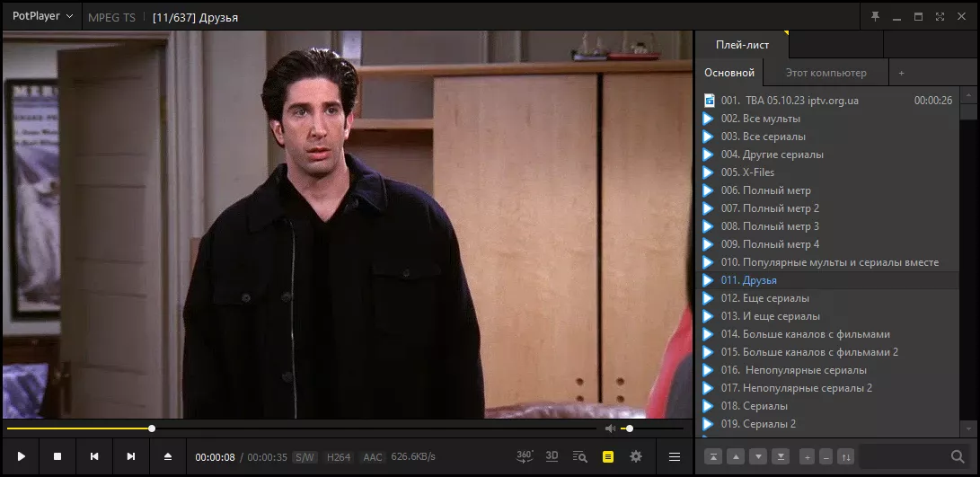980x477 pixels.
Task: Select playlist item 009. Полный метр 4
Action: [827, 244]
